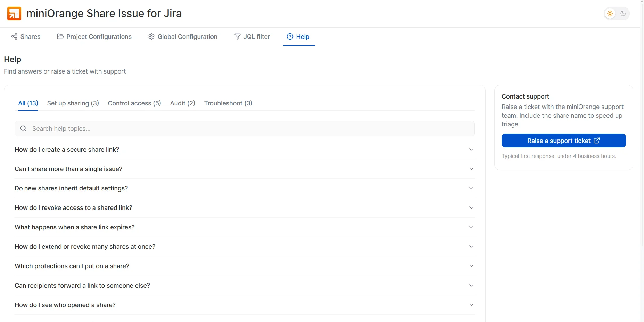
Task: Expand 'What happens when a share link expires?'
Action: 245,227
